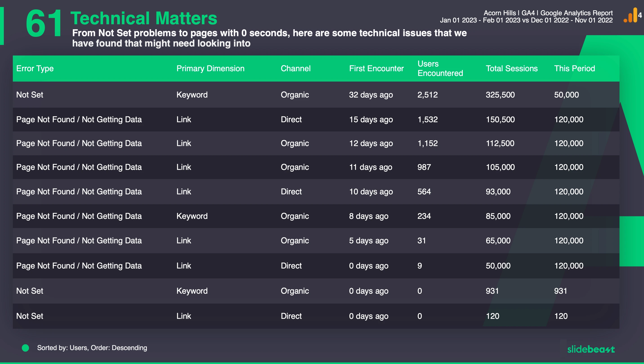Select the 325,500 total sessions cell
644x364 pixels.
coord(500,95)
